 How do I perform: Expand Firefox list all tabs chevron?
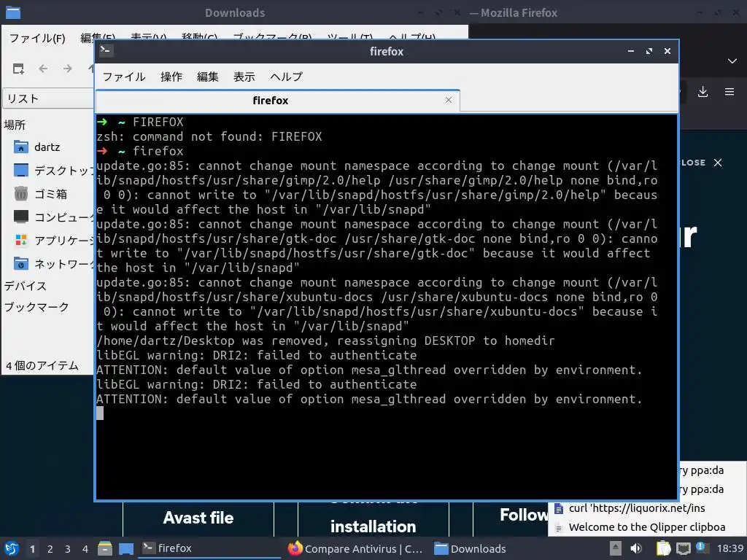pyautogui.click(x=732, y=61)
